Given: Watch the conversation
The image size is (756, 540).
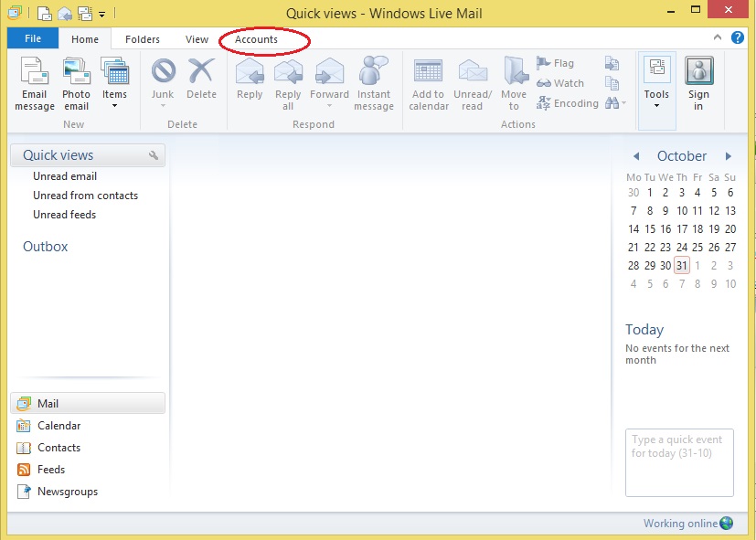Looking at the screenshot, I should tap(559, 83).
